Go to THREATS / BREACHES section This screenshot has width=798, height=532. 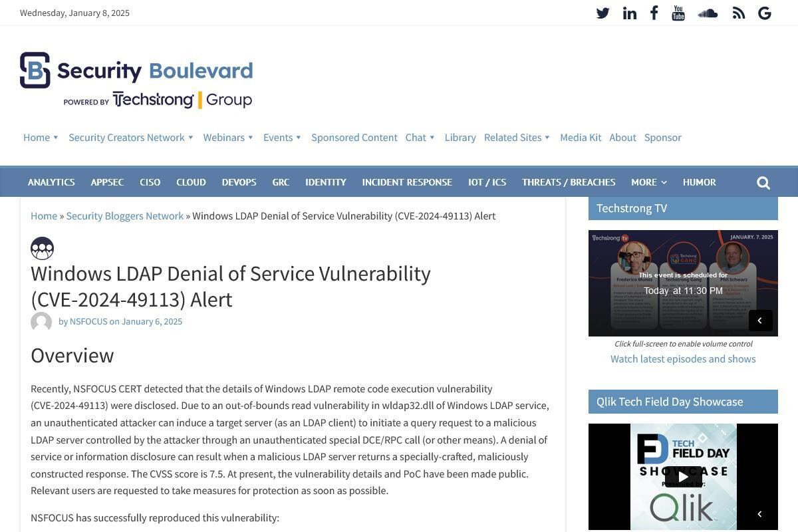[569, 182]
